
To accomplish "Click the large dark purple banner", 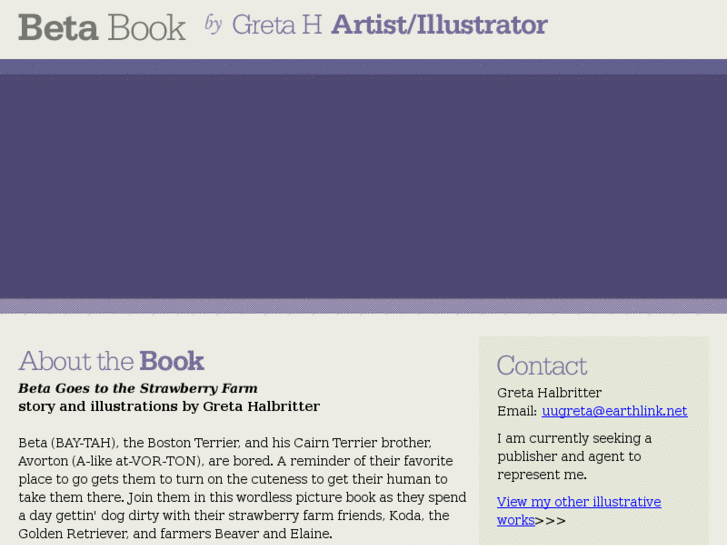I will tap(363, 186).
